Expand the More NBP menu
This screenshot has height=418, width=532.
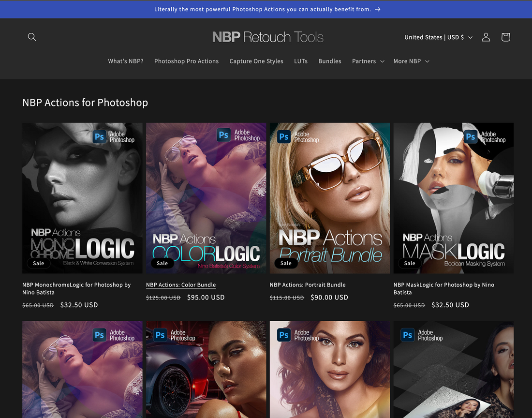point(411,61)
